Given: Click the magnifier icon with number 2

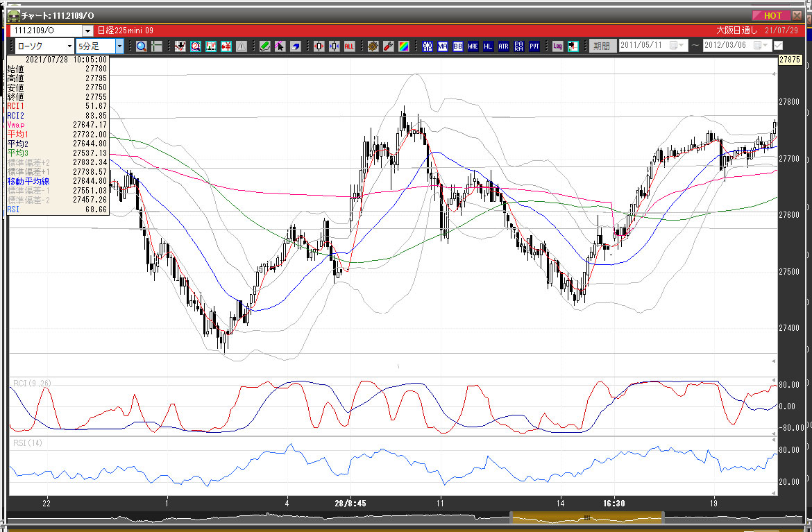Looking at the screenshot, I should [195, 46].
